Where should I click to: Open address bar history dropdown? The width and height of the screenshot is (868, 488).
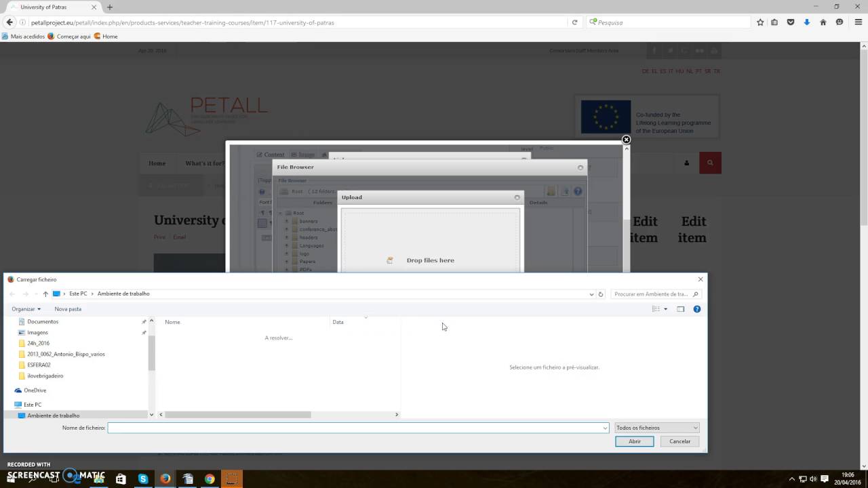click(591, 294)
